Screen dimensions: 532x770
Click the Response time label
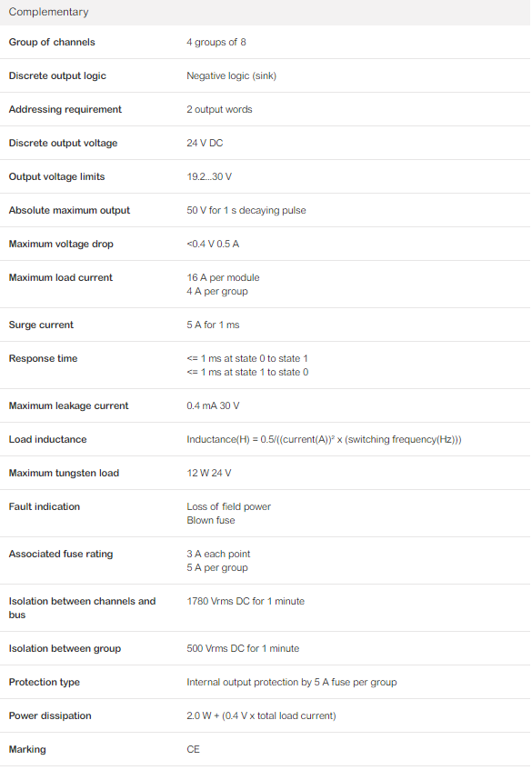[44, 358]
